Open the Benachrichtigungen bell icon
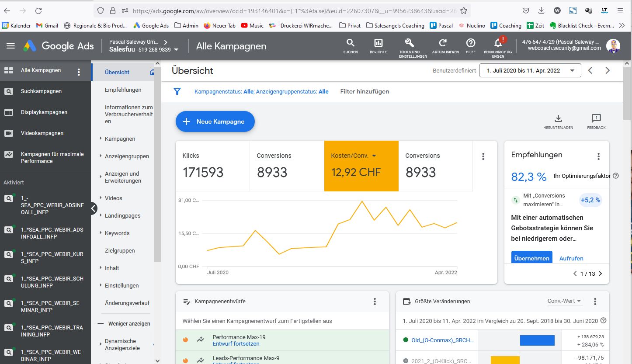This screenshot has height=364, width=632. (498, 43)
